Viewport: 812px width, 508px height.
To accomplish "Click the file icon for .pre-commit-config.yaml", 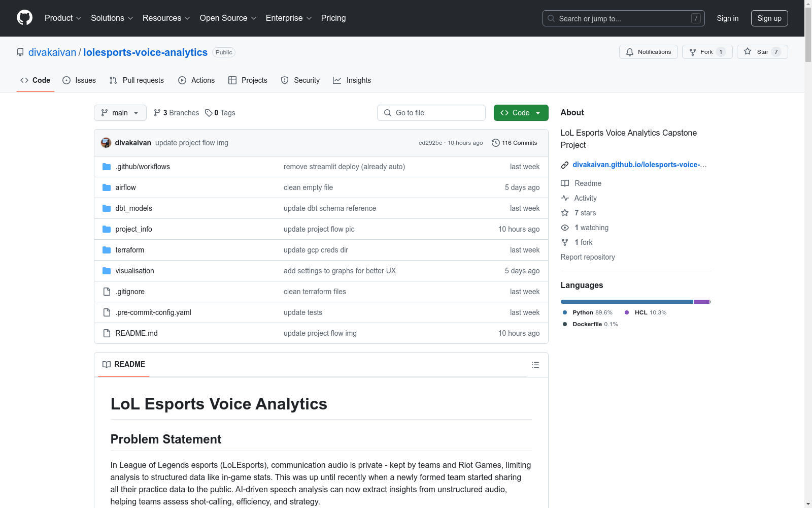I will pyautogui.click(x=107, y=312).
